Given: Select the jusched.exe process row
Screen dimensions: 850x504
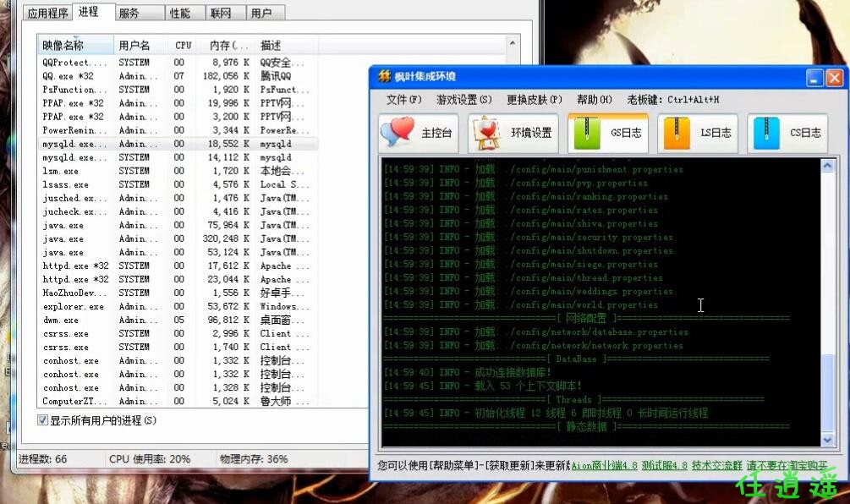Looking at the screenshot, I should [178, 198].
